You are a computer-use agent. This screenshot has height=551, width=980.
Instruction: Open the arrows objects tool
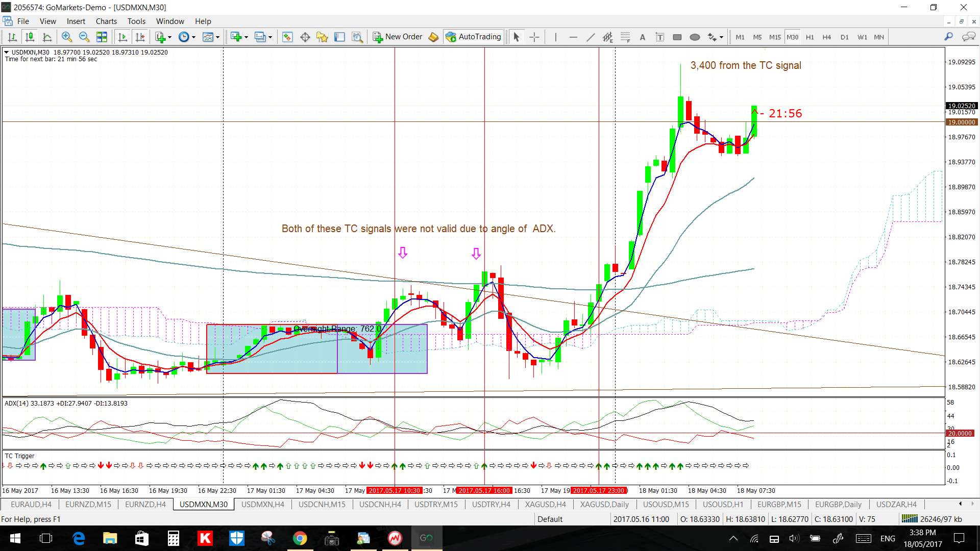click(712, 37)
